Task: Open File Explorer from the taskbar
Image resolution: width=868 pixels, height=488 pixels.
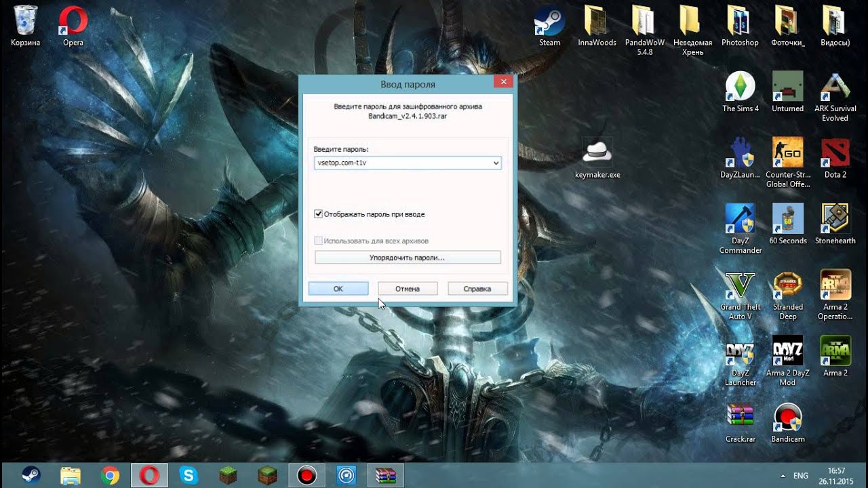Action: [71, 476]
